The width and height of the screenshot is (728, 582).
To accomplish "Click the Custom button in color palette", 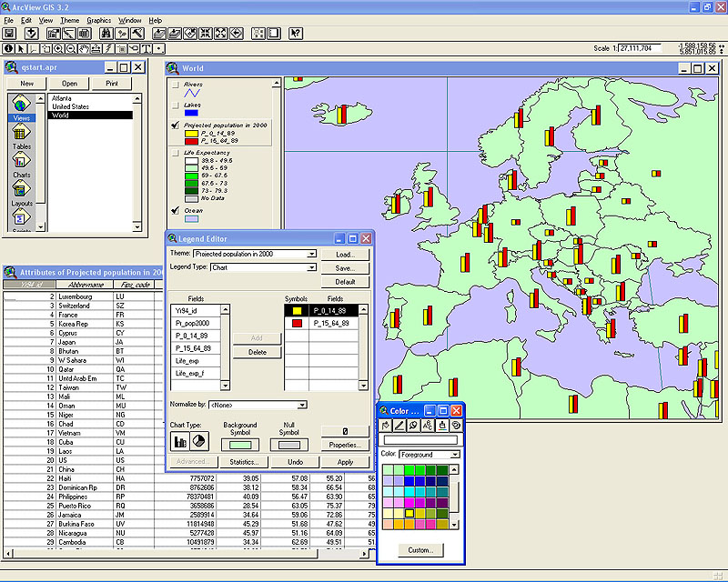I will pos(420,550).
